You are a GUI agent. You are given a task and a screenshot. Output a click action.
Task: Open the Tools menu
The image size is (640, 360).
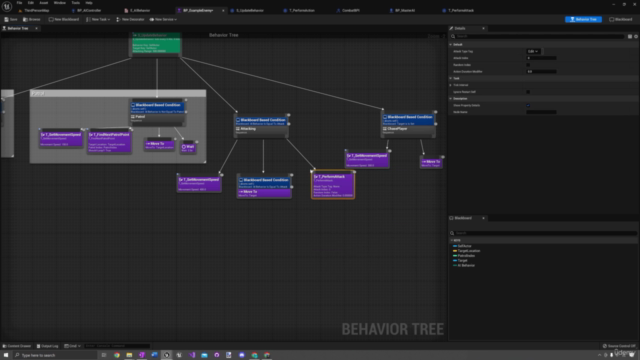click(76, 3)
